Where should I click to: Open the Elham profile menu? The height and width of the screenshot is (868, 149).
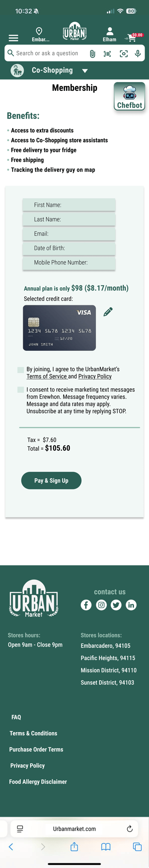(110, 34)
